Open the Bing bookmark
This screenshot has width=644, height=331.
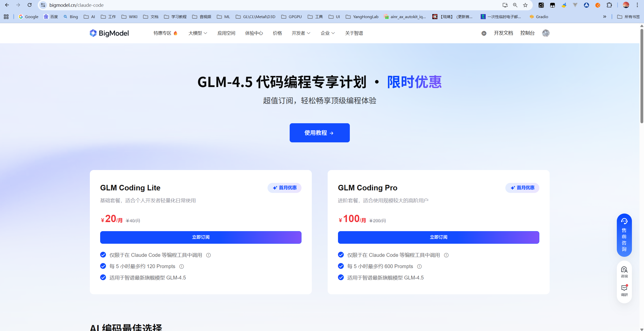[x=71, y=17]
